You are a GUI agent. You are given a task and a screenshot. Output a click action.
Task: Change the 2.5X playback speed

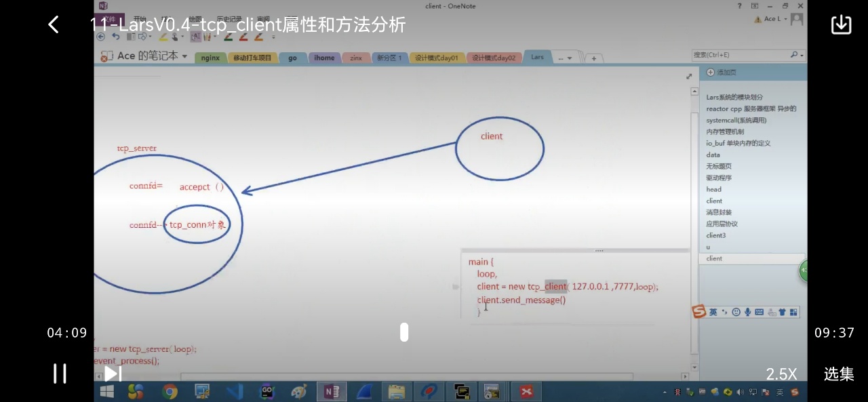click(x=781, y=374)
